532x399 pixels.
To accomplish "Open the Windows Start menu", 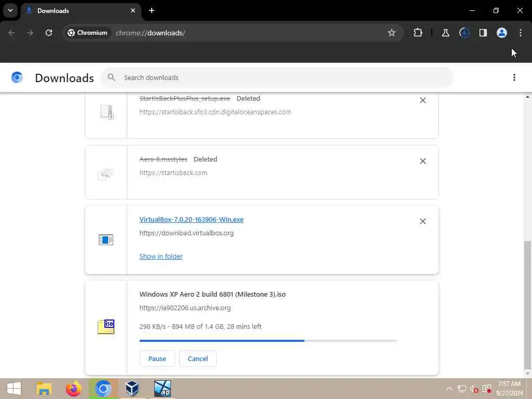I will coord(14,389).
